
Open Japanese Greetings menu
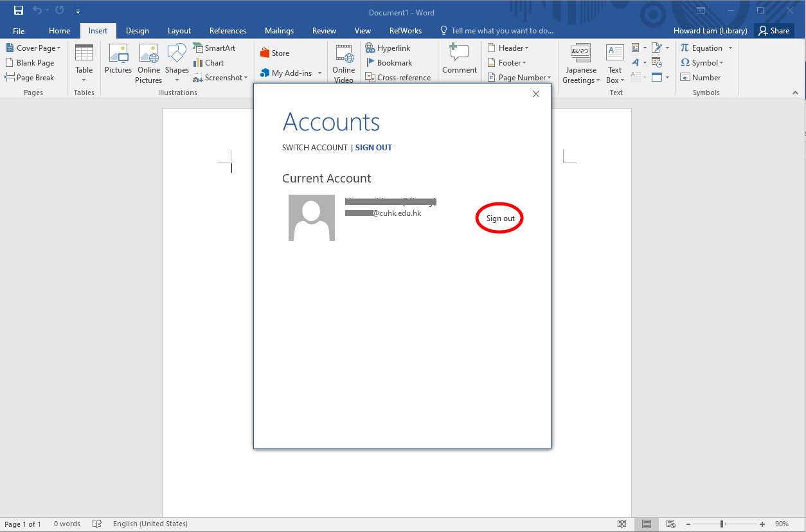(581, 64)
